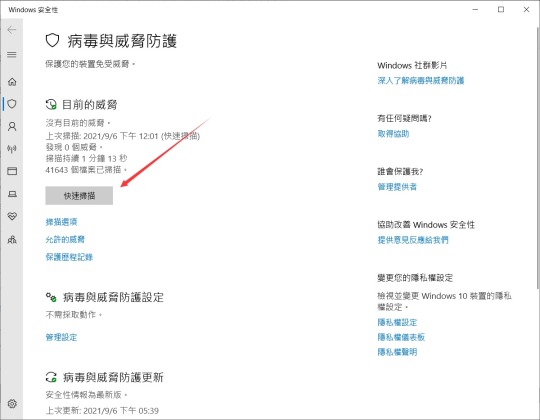Open 保護歷程記錄 link
Viewport: 540px width, 420px height.
(69, 257)
